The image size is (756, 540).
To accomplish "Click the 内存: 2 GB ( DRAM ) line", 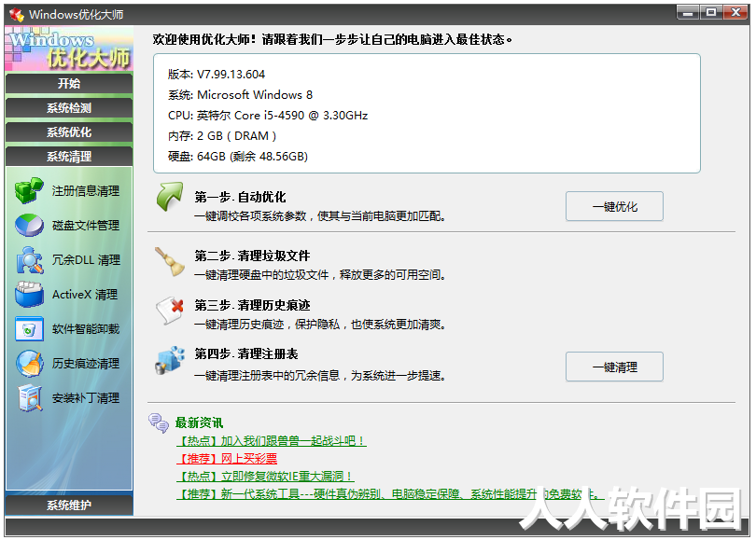I will click(222, 136).
